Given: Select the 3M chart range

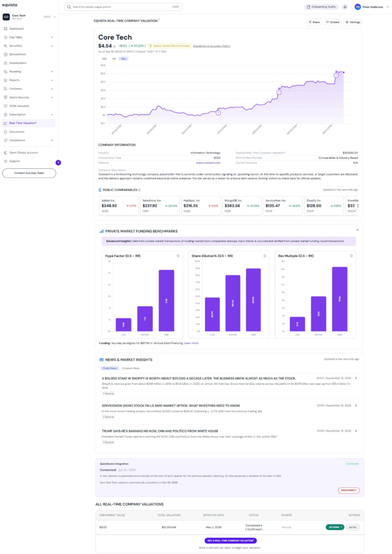Looking at the screenshot, I should coord(114,58).
